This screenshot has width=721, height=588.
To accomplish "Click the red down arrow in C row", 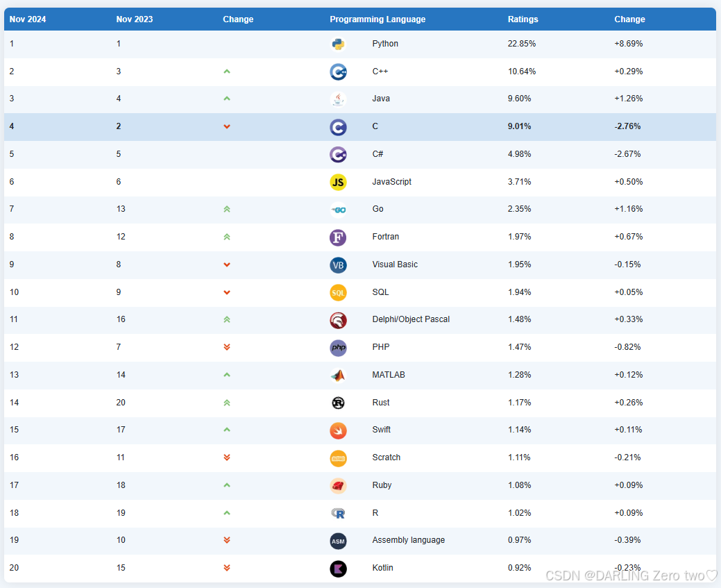I will pyautogui.click(x=227, y=126).
